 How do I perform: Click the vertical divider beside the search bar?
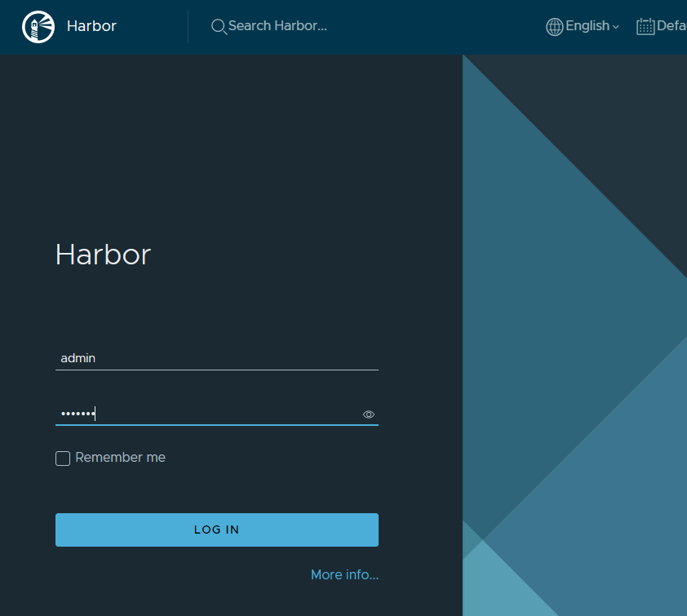coord(188,27)
